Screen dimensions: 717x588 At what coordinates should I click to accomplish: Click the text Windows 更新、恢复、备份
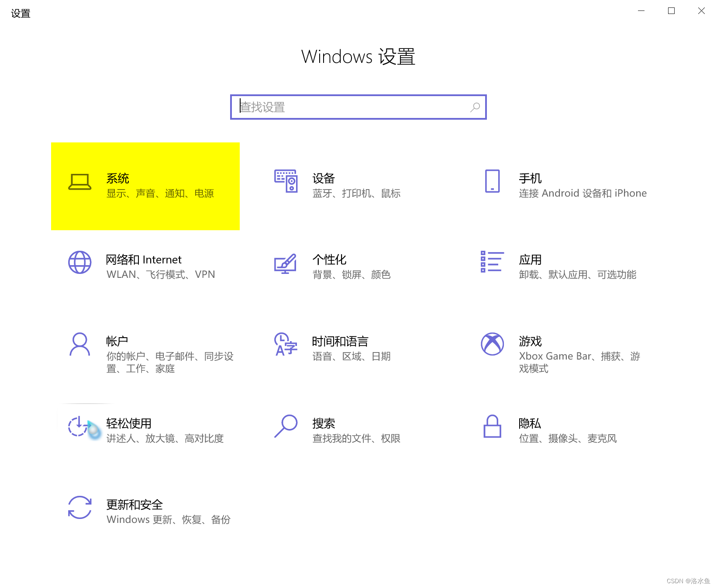click(x=169, y=520)
